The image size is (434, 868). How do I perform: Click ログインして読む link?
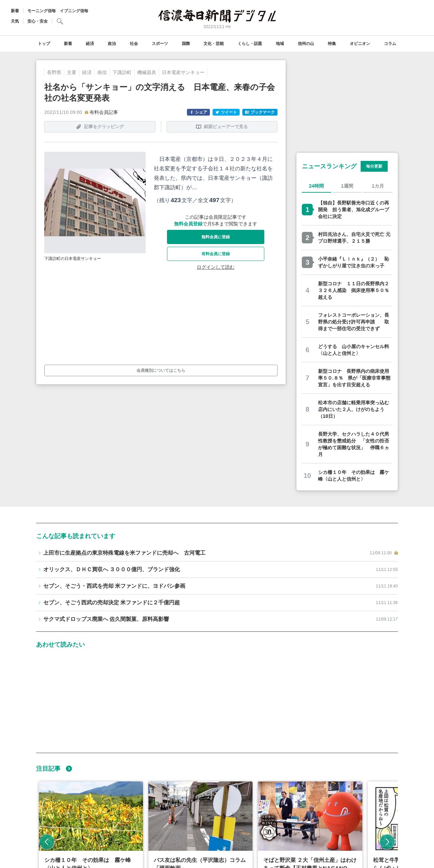pyautogui.click(x=216, y=267)
